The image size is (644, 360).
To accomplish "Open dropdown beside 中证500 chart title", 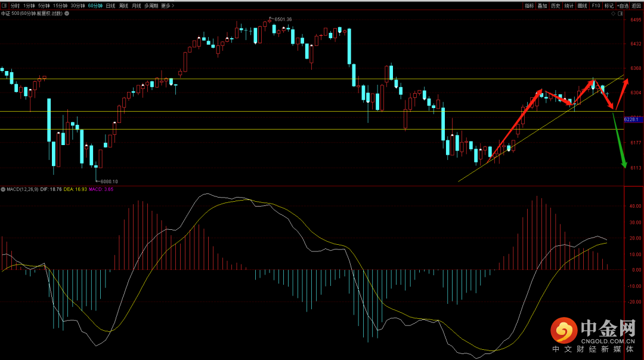I will pos(67,14).
